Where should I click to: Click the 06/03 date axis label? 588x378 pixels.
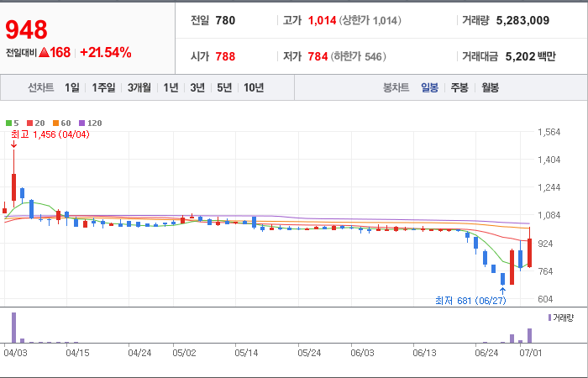click(x=362, y=354)
